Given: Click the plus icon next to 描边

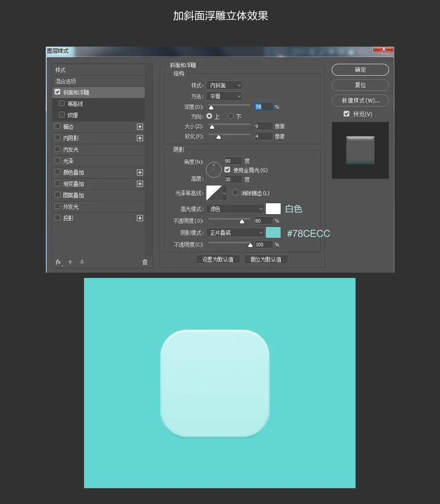Looking at the screenshot, I should click(x=140, y=127).
